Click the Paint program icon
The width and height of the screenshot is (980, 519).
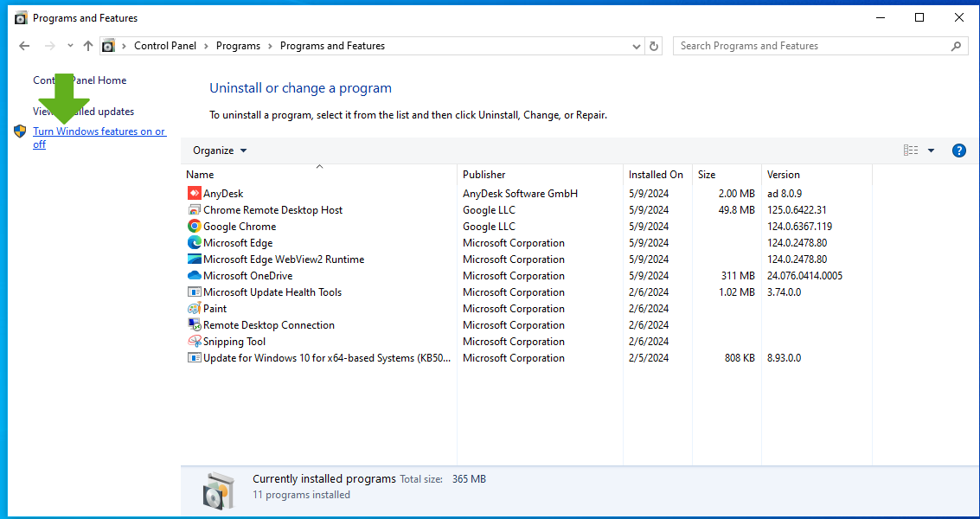pos(194,309)
